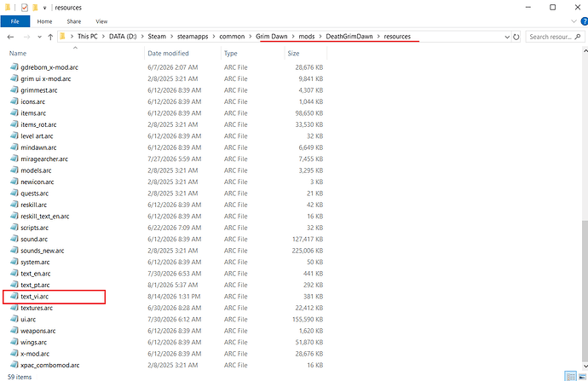Open the Customize Quick Access Toolbar dropdown

[x=44, y=8]
